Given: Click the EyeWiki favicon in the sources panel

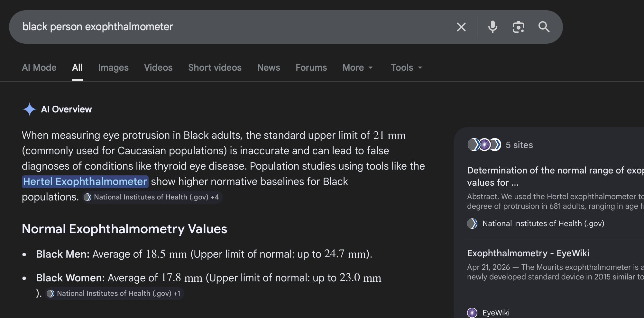Looking at the screenshot, I should (x=472, y=313).
